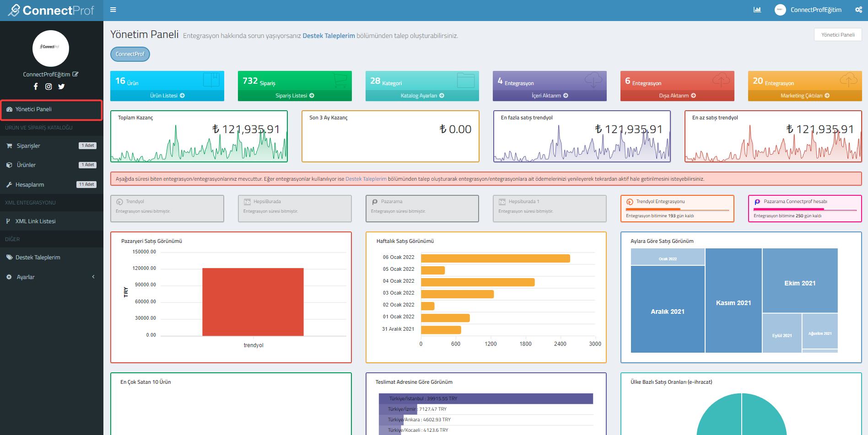Click the Ekim 2021 treemap tile
The width and height of the screenshot is (868, 435).
[800, 280]
